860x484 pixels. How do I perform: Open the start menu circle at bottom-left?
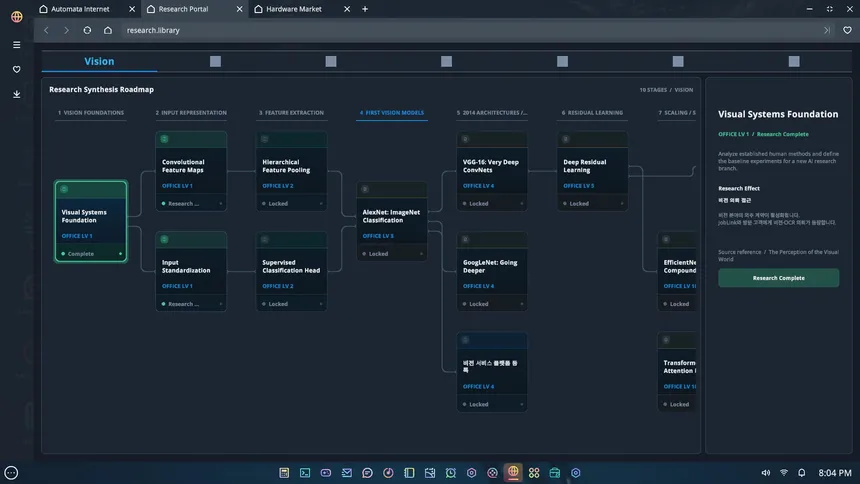(x=11, y=472)
